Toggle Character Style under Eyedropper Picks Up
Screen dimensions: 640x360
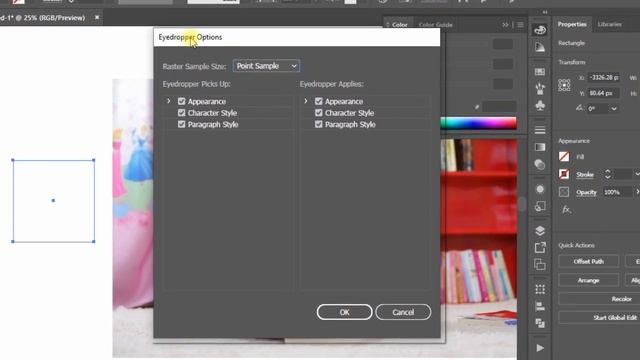(x=182, y=113)
